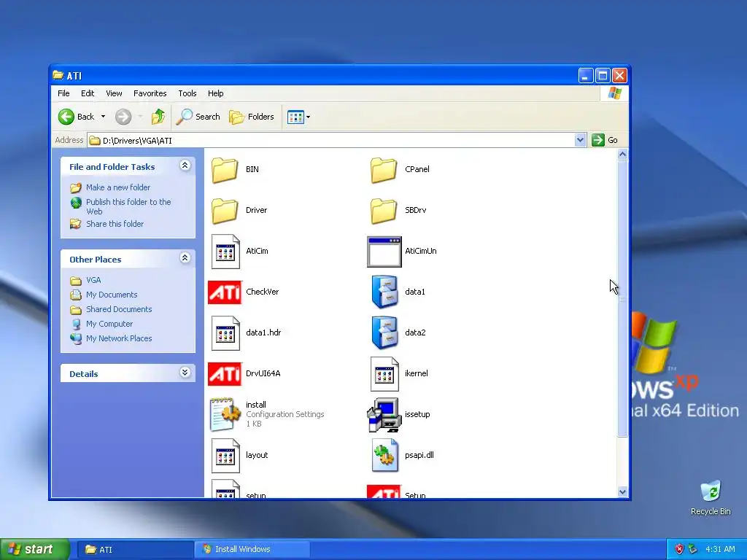Open the CPanel folder
Screen dimensions: 747x560
click(384, 169)
